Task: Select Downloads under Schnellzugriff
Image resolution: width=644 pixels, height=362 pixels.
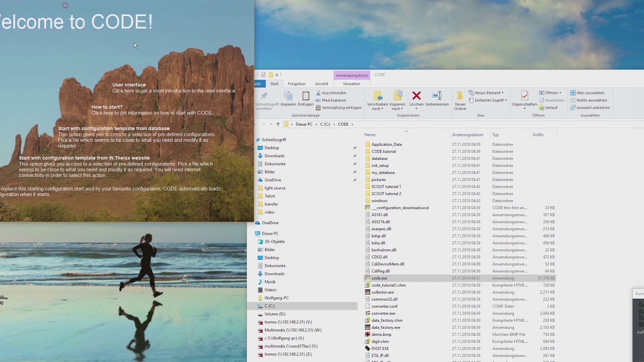Action: pyautogui.click(x=274, y=156)
